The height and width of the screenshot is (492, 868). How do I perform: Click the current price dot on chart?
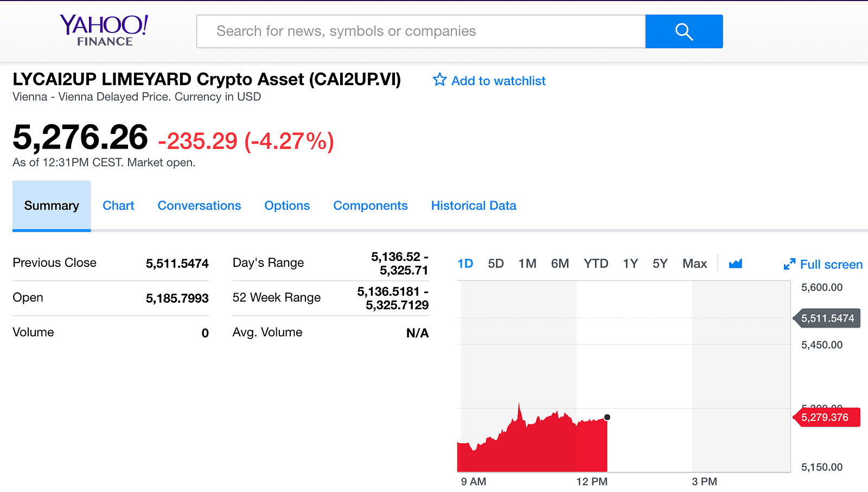607,417
